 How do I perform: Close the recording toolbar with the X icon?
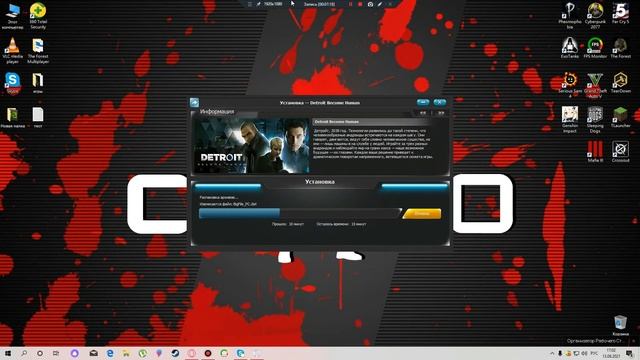(x=390, y=4)
